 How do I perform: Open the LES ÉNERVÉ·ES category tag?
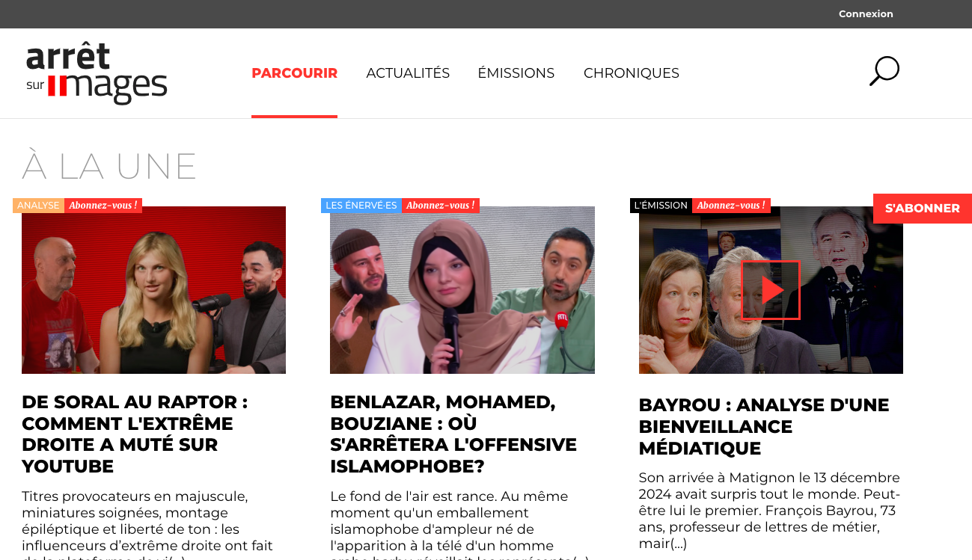pyautogui.click(x=361, y=206)
